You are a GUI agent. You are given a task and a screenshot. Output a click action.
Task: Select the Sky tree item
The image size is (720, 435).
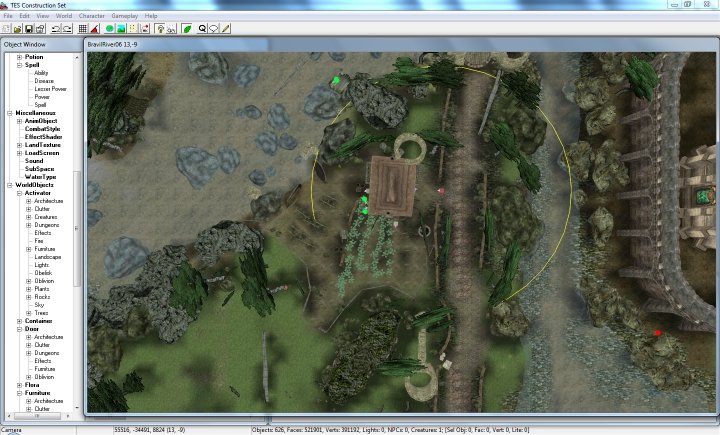click(x=39, y=305)
